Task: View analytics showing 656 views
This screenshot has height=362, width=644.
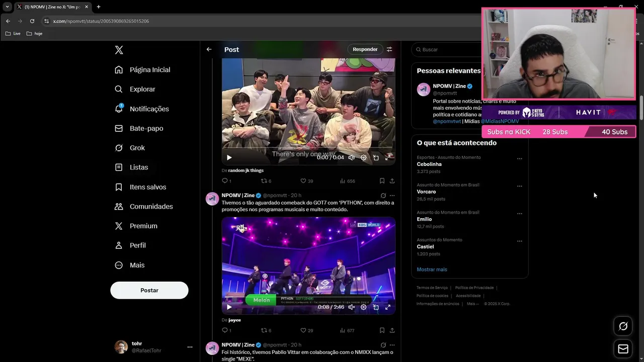Action: (x=347, y=181)
